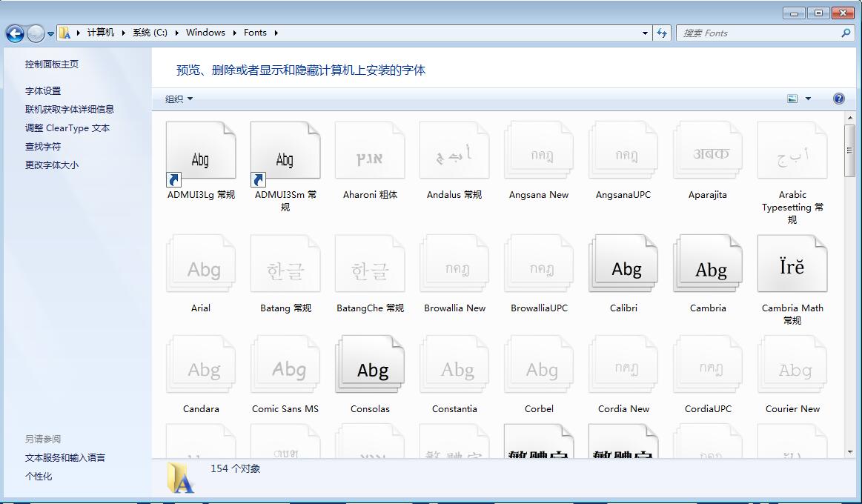Select the Browallia New font icon
Viewport: 862px width, 504px height.
(x=454, y=265)
